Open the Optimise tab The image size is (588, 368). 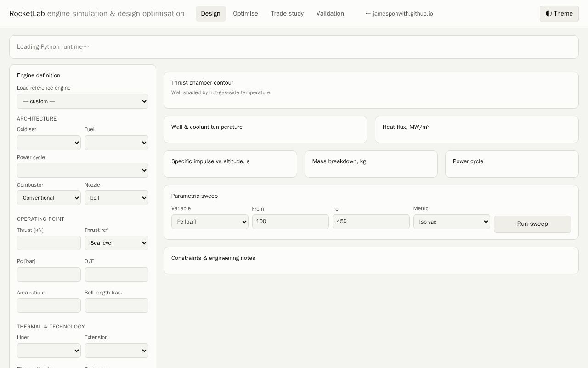tap(245, 14)
